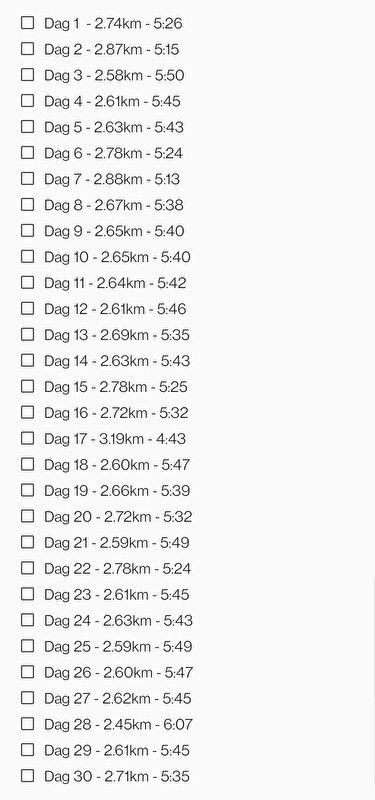The image size is (375, 800).
Task: Tick the Dag 30 - 2.71km checkbox
Action: coord(28,776)
